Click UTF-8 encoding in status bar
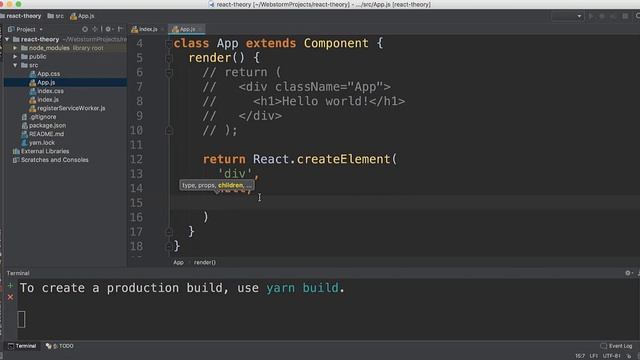 [611, 356]
